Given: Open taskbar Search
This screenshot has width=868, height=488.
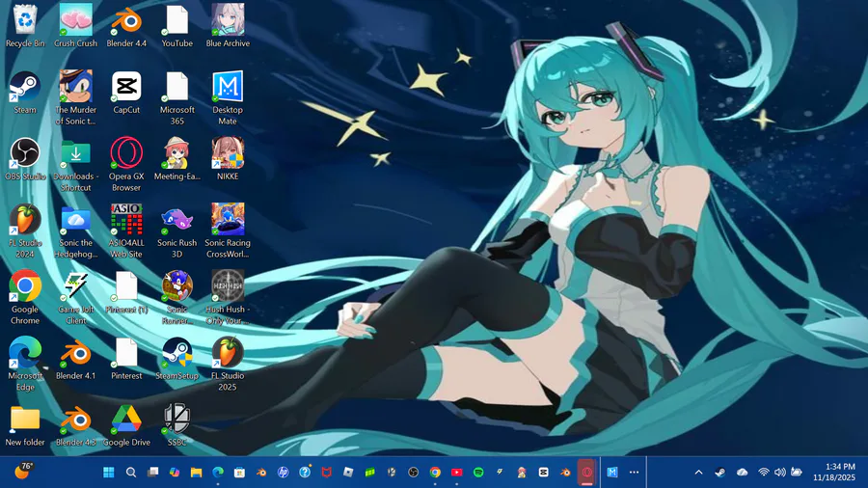Looking at the screenshot, I should point(130,472).
